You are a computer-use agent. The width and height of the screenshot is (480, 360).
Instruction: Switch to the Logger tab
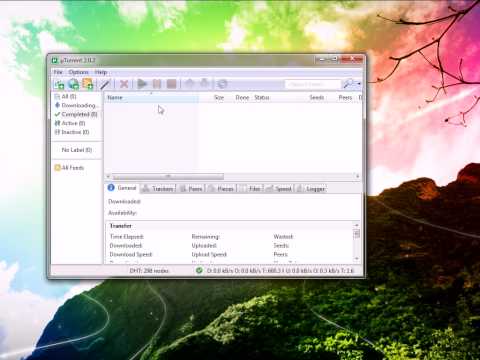coord(311,189)
